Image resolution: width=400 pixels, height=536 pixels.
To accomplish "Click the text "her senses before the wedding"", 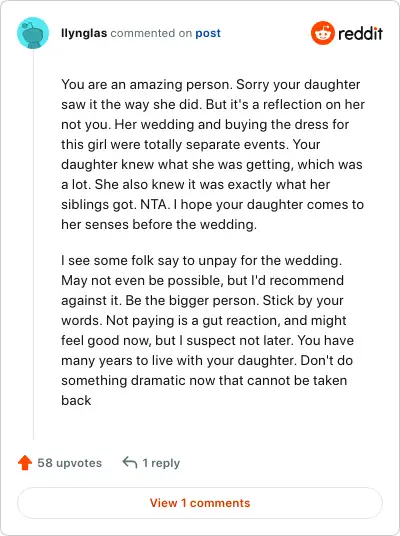I will click(x=158, y=225).
